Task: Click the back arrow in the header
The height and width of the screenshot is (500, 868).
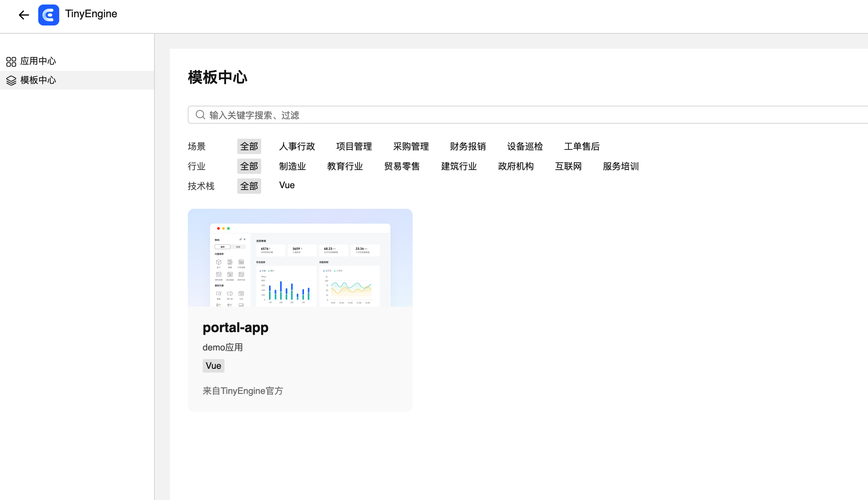Action: click(x=24, y=15)
